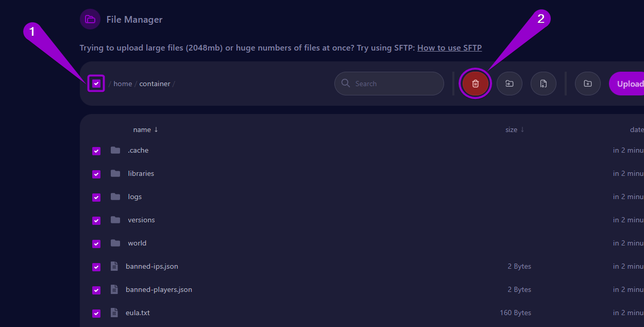Open the How to use SFTP link
Viewport: 644px width, 327px height.
[449, 47]
